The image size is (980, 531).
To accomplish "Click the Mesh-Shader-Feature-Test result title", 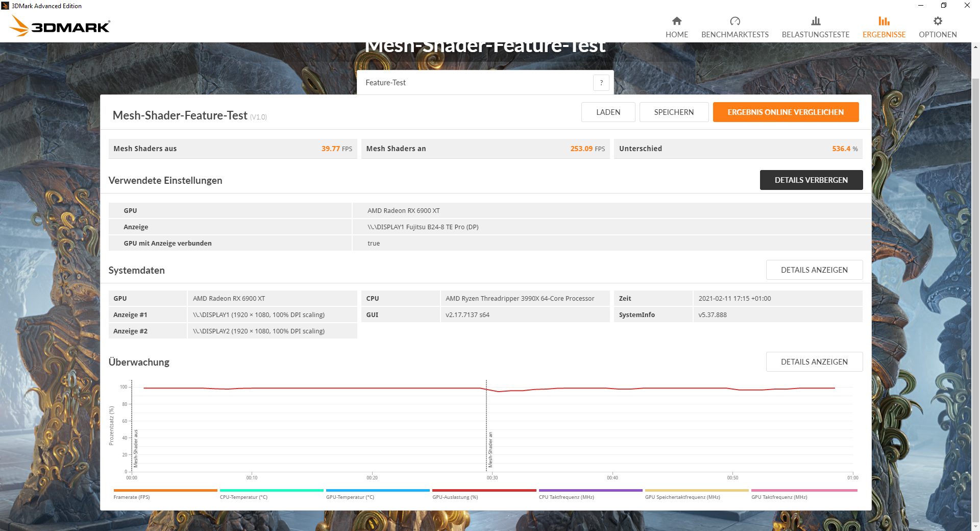I will (x=180, y=115).
